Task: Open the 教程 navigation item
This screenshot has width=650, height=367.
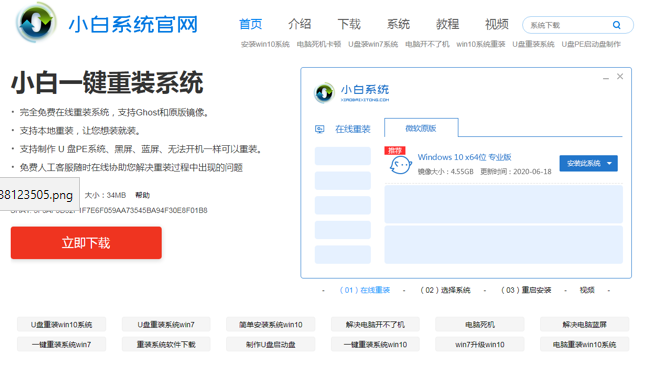Action: tap(447, 24)
